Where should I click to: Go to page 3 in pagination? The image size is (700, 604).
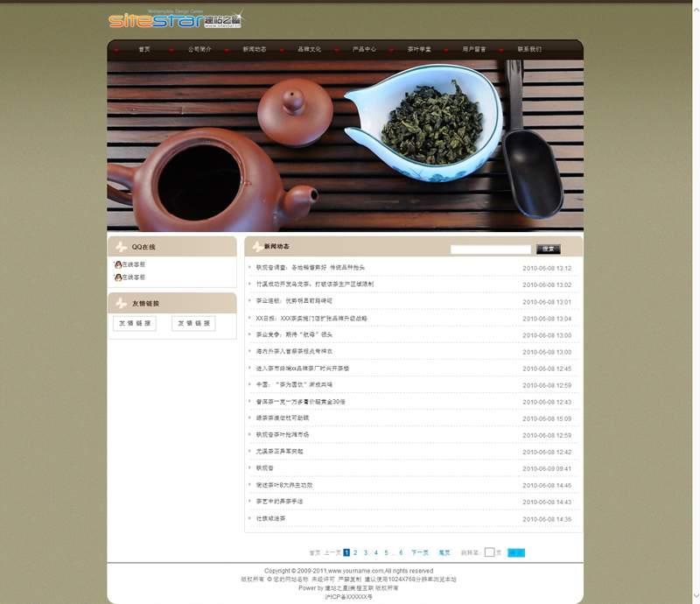tap(366, 553)
